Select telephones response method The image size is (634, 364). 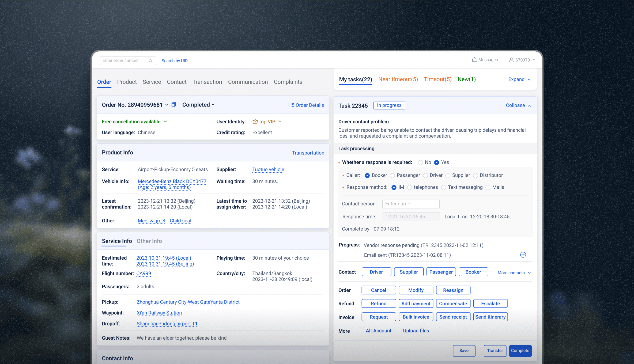409,188
